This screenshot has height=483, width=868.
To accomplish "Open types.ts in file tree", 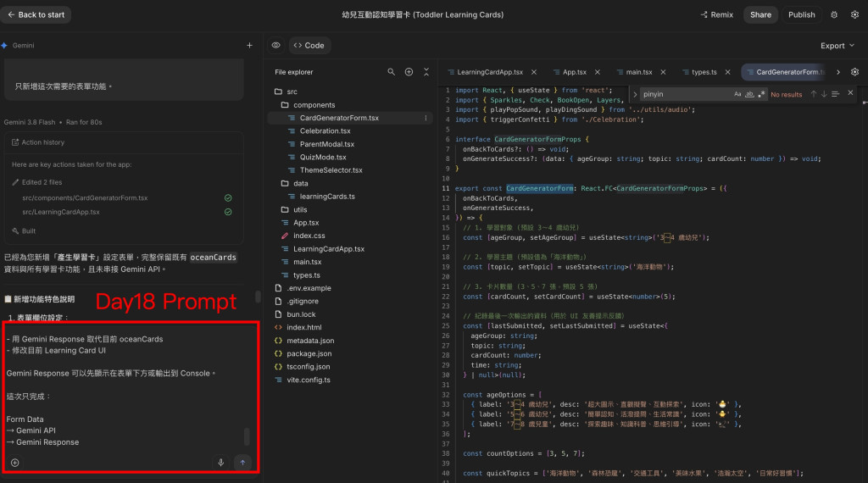I will pos(306,275).
